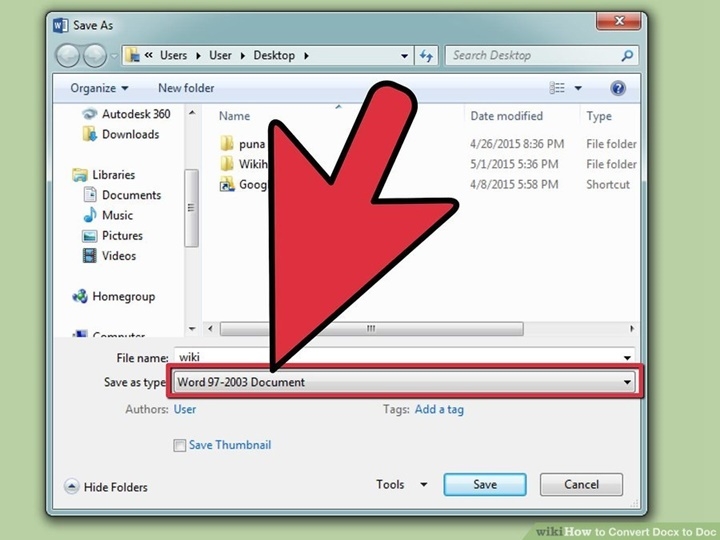Select Videos in the sidebar
This screenshot has height=540, width=720.
click(119, 256)
